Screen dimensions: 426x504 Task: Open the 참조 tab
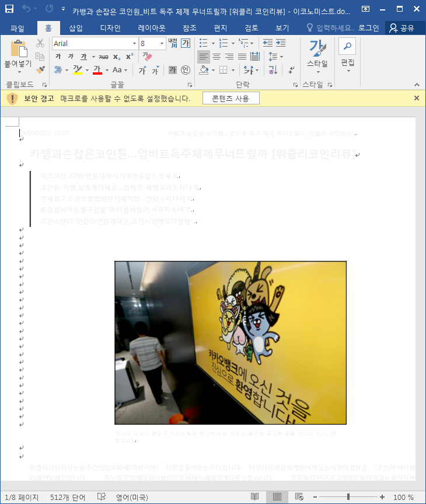point(190,28)
